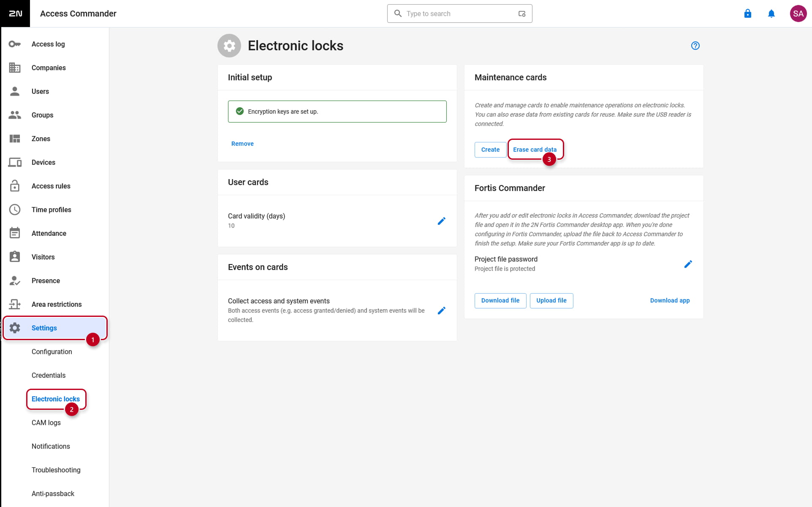Edit Collect access and system events setting

[x=442, y=311]
